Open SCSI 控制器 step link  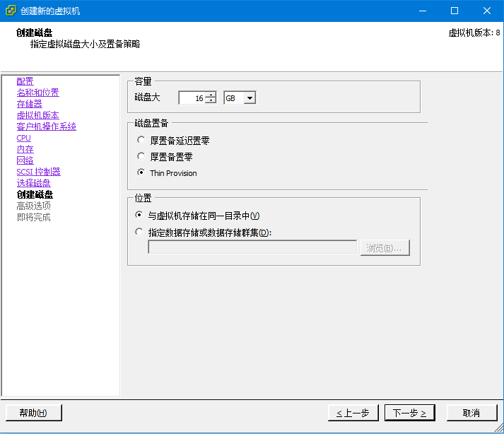(39, 172)
